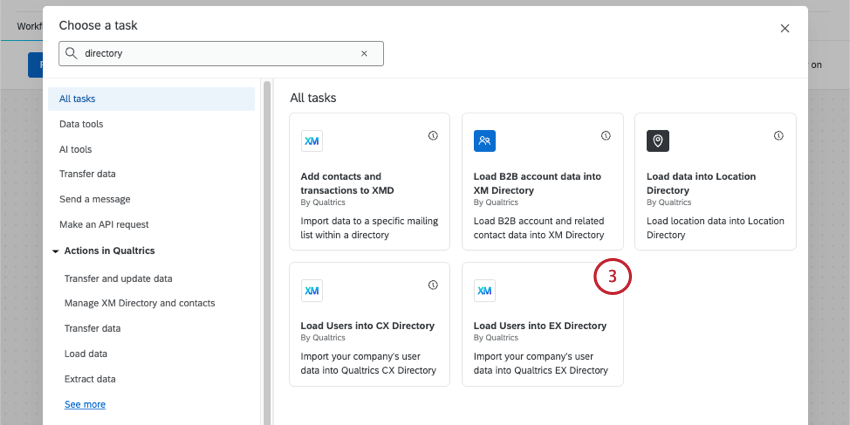Screen dimensions: 850x425
Task: Click the XM icon on CX Directory card
Action: point(312,291)
